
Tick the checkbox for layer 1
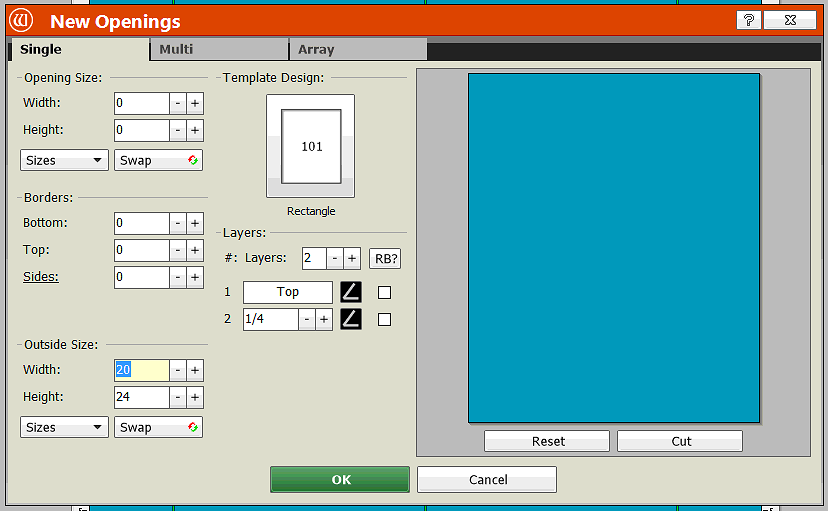[x=384, y=292]
